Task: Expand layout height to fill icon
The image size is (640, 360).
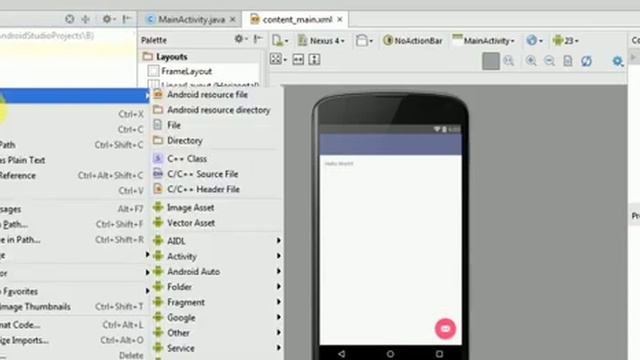Action: click(x=314, y=60)
